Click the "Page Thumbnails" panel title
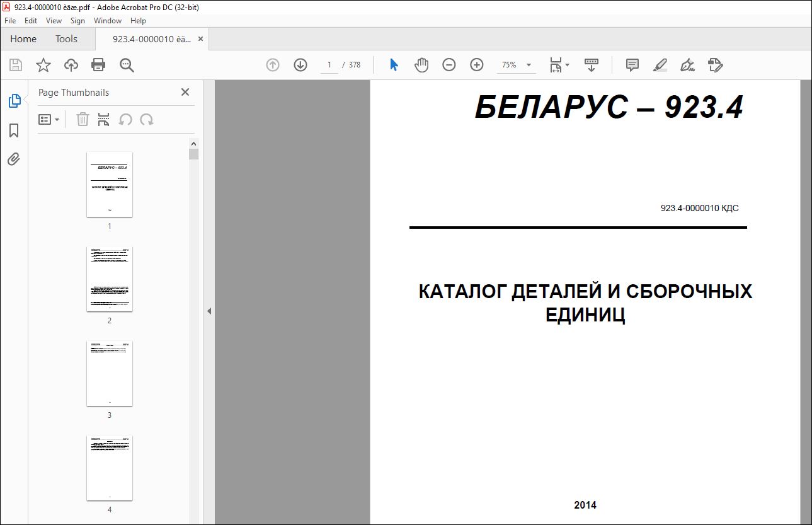 (x=74, y=92)
